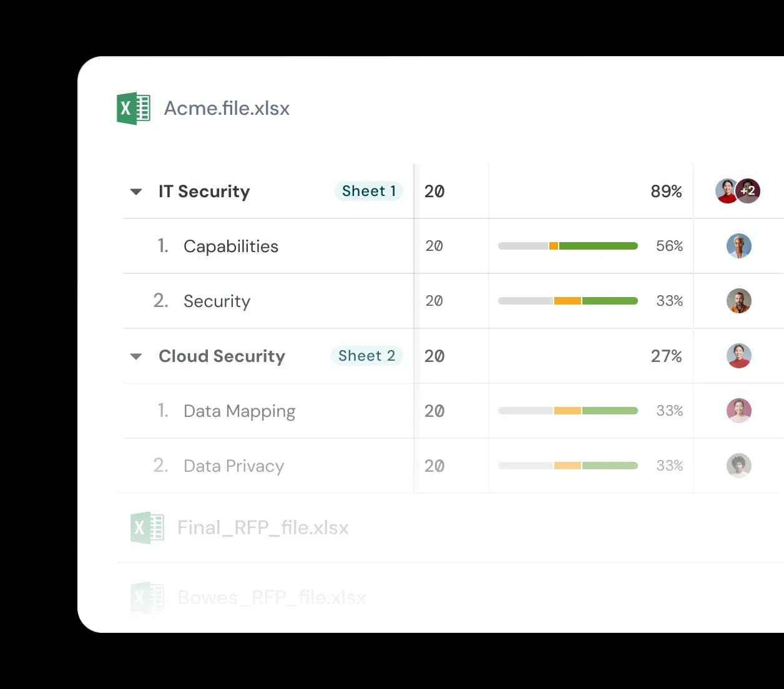Open the Sheet 1 tab label
The width and height of the screenshot is (784, 689).
point(369,191)
